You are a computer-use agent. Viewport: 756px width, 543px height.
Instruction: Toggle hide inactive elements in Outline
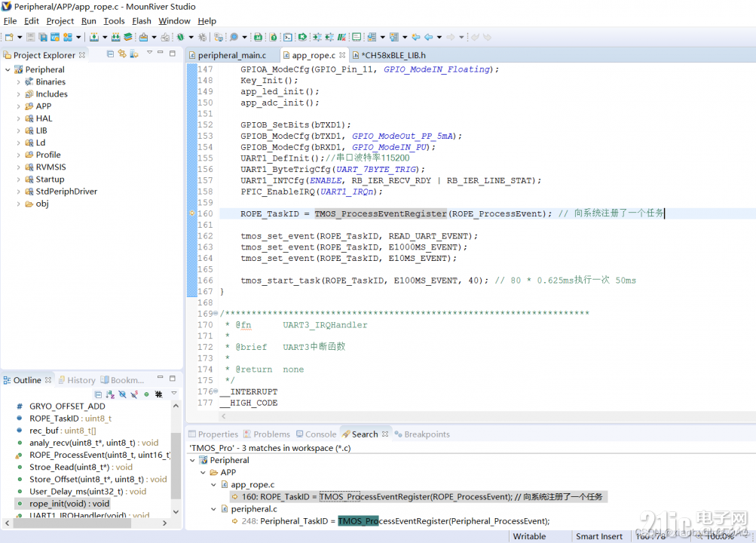(x=158, y=394)
